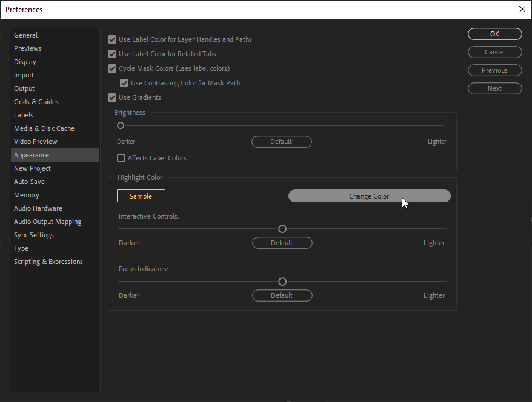The image size is (532, 402).
Task: Click the Brightness slider handle
Action: [x=121, y=125]
